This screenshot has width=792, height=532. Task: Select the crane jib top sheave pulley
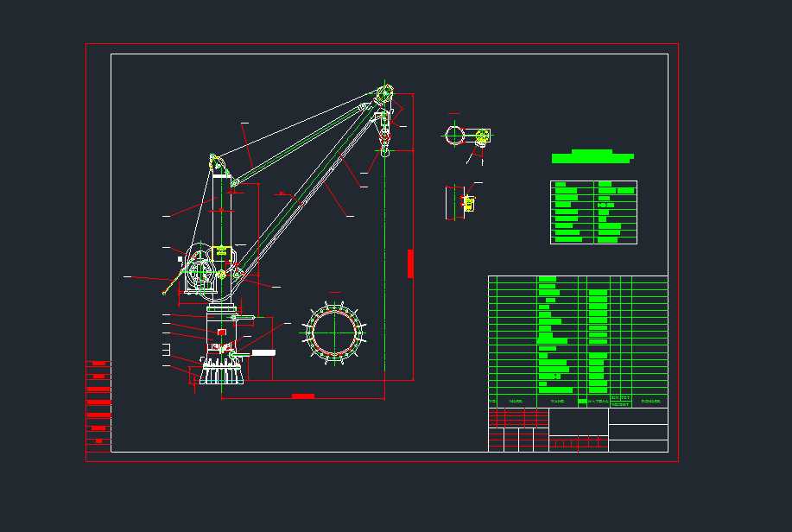(x=385, y=93)
